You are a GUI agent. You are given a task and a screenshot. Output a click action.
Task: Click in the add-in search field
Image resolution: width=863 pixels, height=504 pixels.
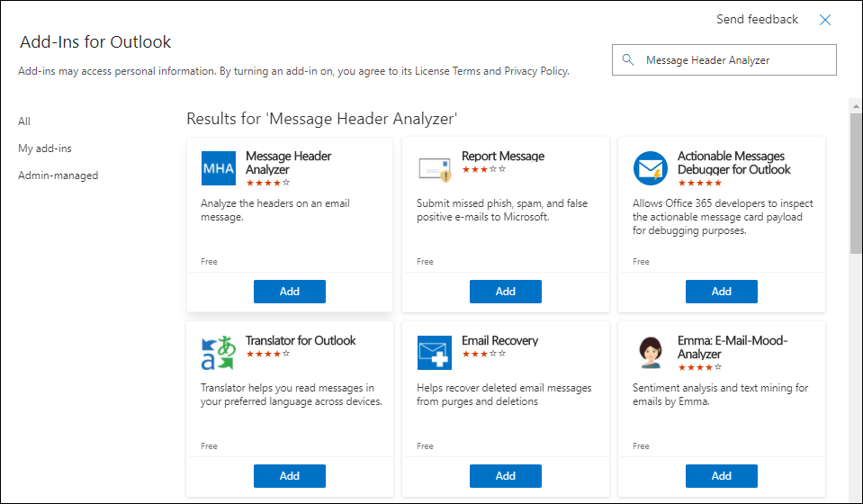tap(733, 60)
